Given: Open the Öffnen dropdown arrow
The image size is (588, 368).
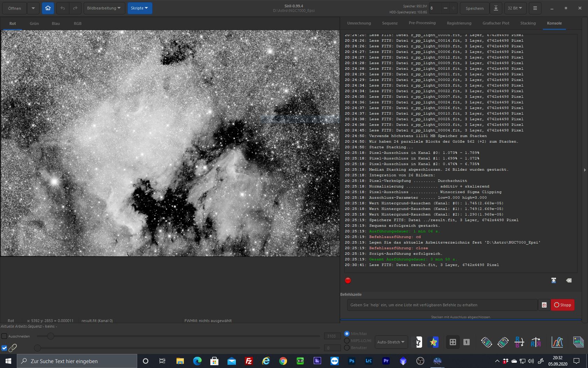Looking at the screenshot, I should 33,8.
